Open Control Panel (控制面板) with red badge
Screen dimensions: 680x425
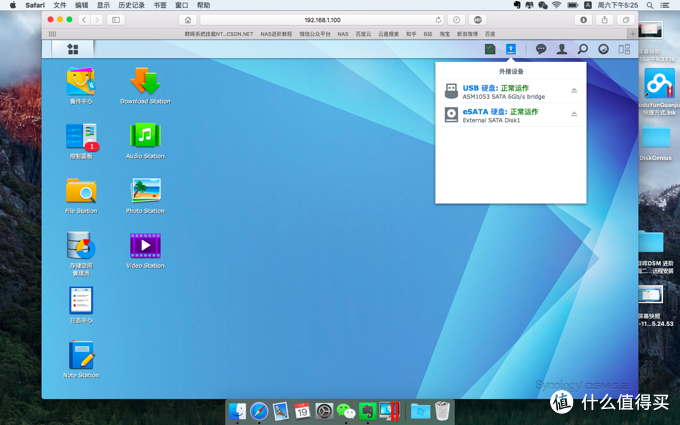click(81, 136)
